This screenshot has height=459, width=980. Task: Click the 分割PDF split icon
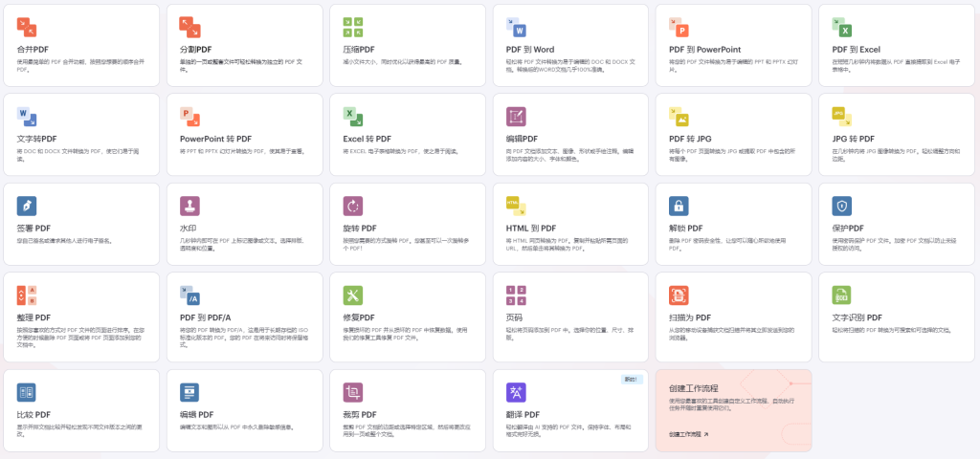[x=189, y=27]
